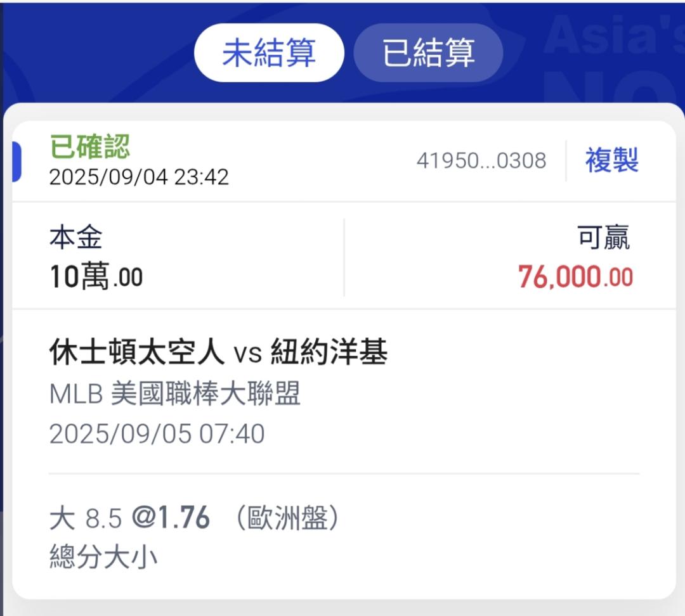
Task: Select stake amount 10萬.00
Action: (96, 276)
